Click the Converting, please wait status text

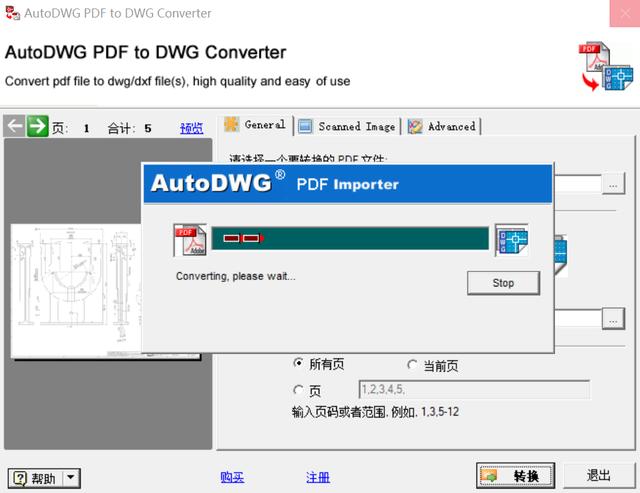pos(236,276)
